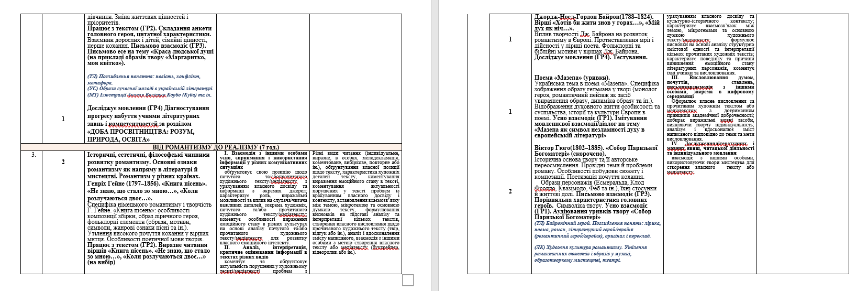Click line "Історична основа твору та її авторське"

[x=586, y=159]
